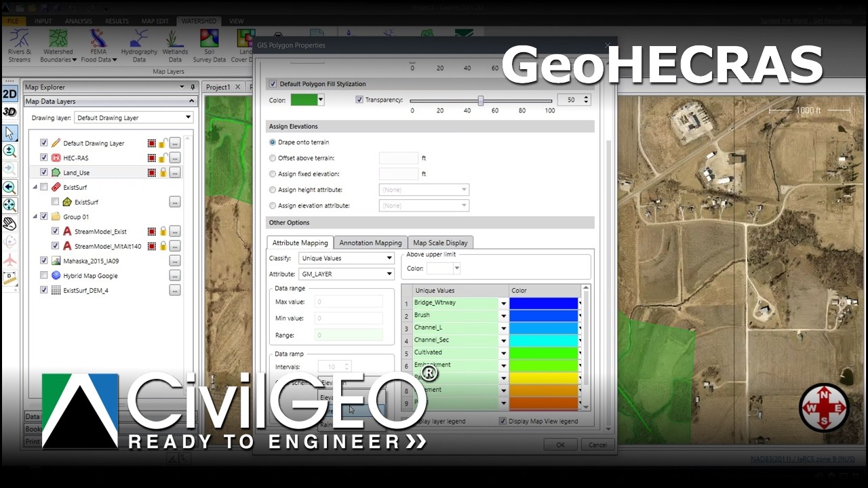This screenshot has height=488, width=868.
Task: Toggle Display Map View legend checkbox
Action: (x=502, y=421)
